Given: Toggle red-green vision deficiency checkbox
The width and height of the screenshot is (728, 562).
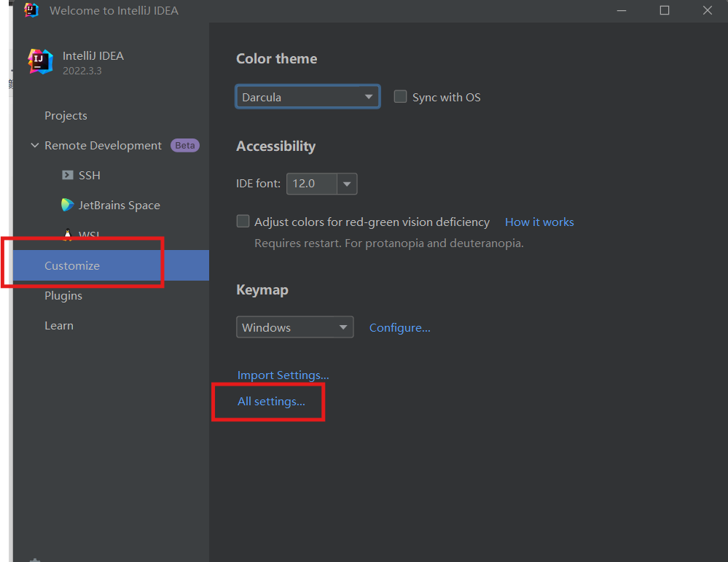Looking at the screenshot, I should (243, 221).
